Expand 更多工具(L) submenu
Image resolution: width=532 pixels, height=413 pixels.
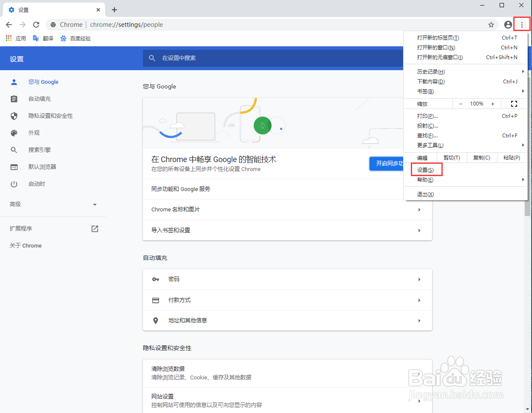(466, 145)
